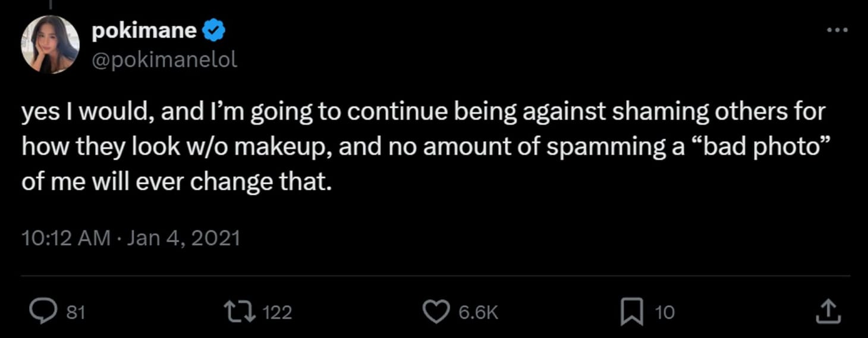Click the share upload arrow icon
The height and width of the screenshot is (338, 868).
(828, 312)
